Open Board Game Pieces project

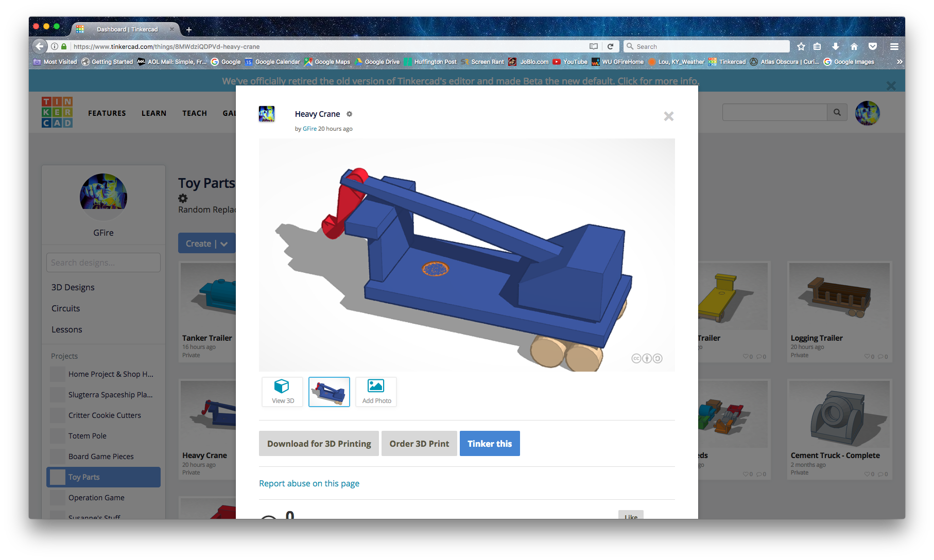[103, 457]
